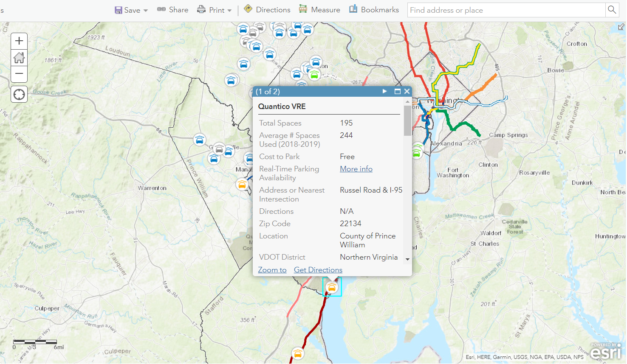
Task: Click the search magnifier icon
Action: coord(612,9)
